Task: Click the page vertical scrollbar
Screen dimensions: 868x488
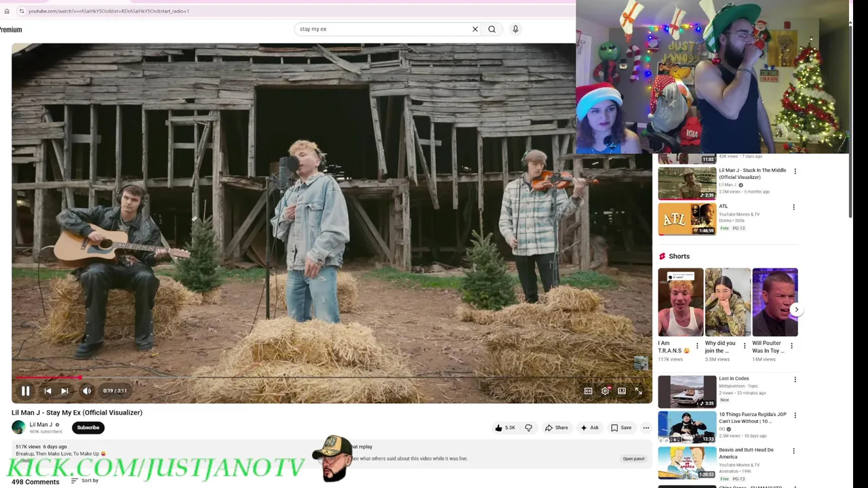Action: click(x=850, y=122)
